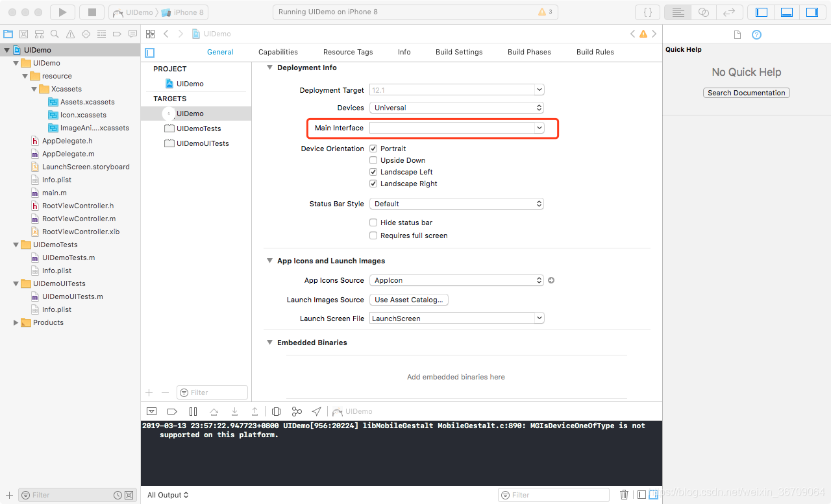Viewport: 831px width, 504px height.
Task: Show the File inspector icon
Action: pos(738,35)
